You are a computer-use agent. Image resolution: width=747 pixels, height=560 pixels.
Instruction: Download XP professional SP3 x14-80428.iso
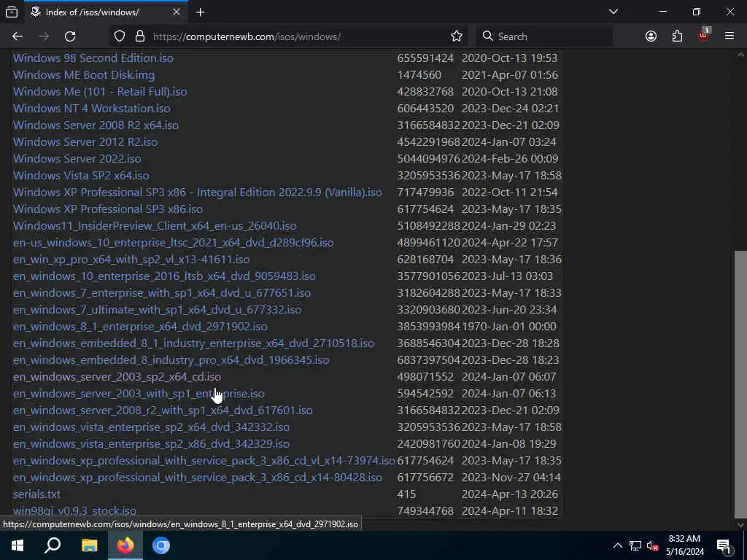(197, 477)
